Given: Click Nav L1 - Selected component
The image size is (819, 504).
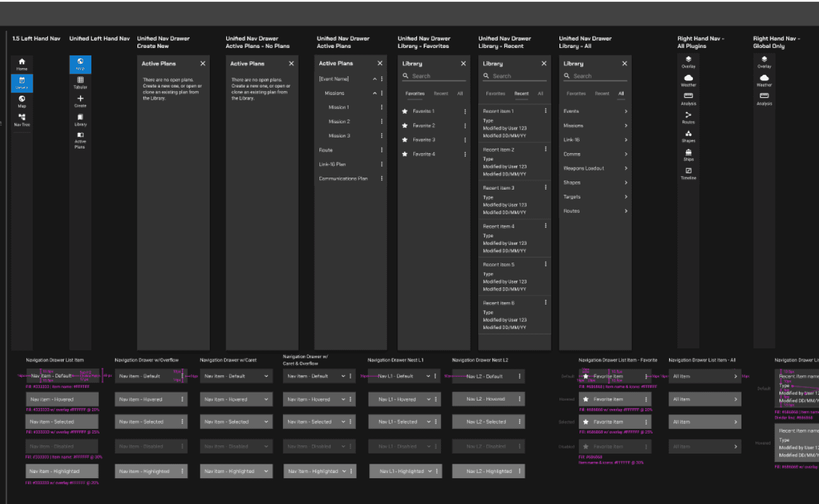Looking at the screenshot, I should point(404,422).
